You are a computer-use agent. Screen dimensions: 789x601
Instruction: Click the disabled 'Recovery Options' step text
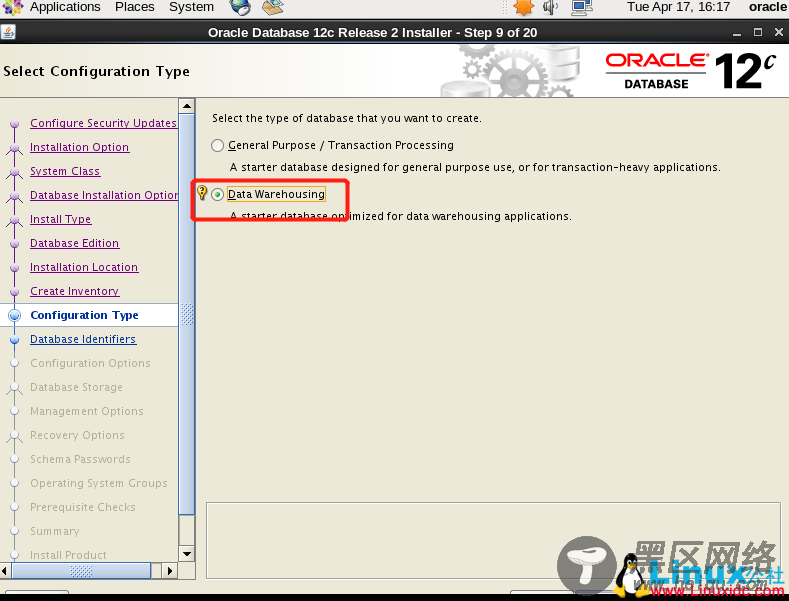pos(77,435)
